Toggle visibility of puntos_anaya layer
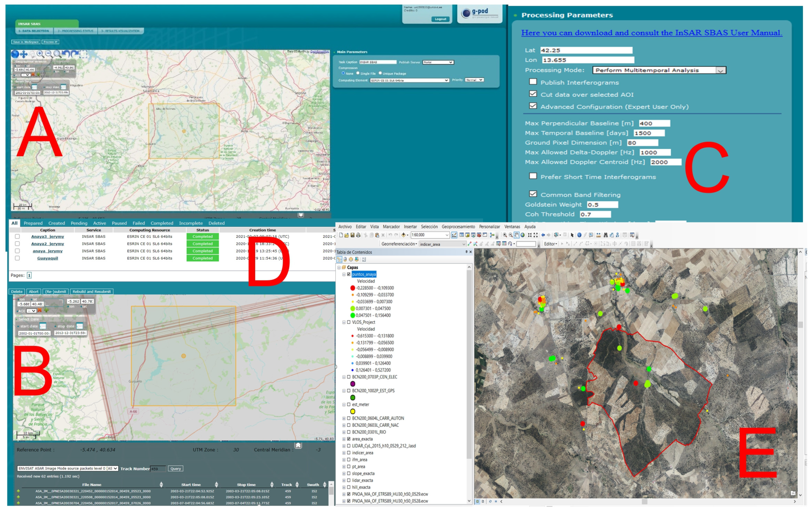Image resolution: width=812 pixels, height=511 pixels. point(349,274)
